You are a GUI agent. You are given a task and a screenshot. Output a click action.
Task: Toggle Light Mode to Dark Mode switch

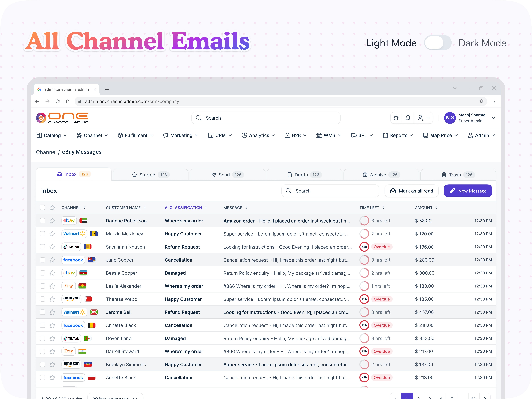point(438,43)
